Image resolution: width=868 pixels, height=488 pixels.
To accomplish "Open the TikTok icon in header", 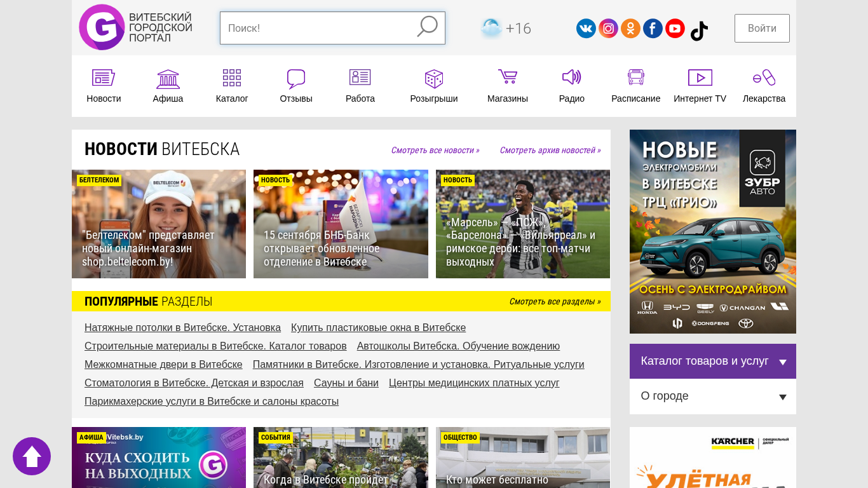I will [x=699, y=30].
